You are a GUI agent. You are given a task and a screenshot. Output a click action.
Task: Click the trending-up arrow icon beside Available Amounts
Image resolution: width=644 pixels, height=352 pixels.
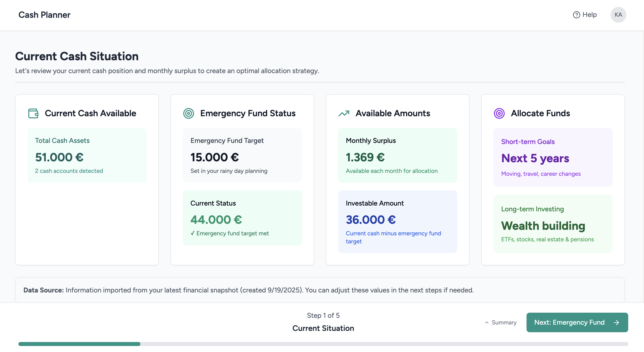click(x=344, y=113)
